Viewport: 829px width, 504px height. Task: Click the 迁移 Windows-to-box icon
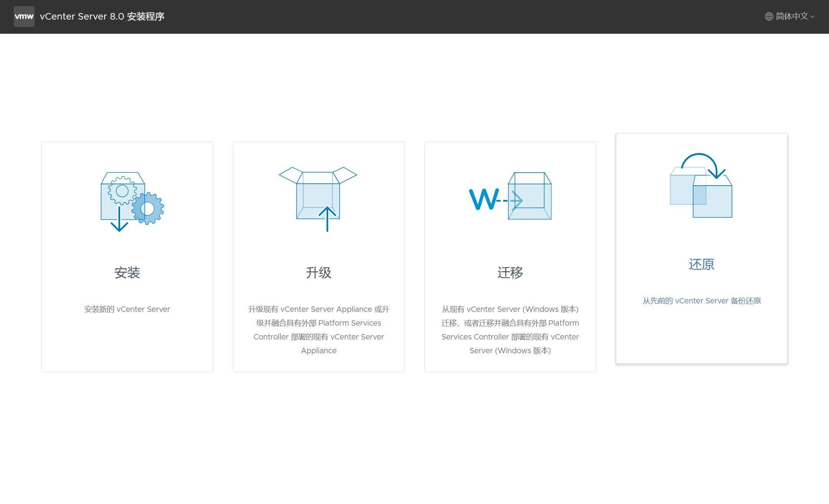[510, 196]
